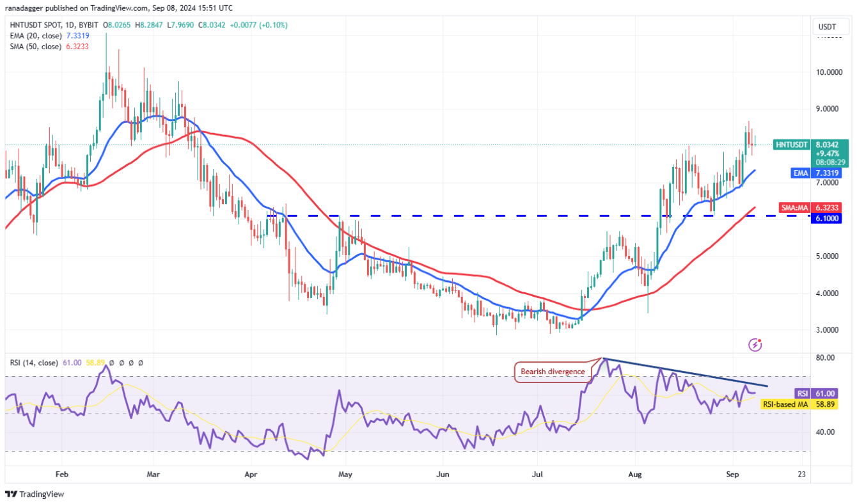The height and width of the screenshot is (504, 857).
Task: Toggle the last Ø marker in the RSI legend row
Action: [140, 363]
